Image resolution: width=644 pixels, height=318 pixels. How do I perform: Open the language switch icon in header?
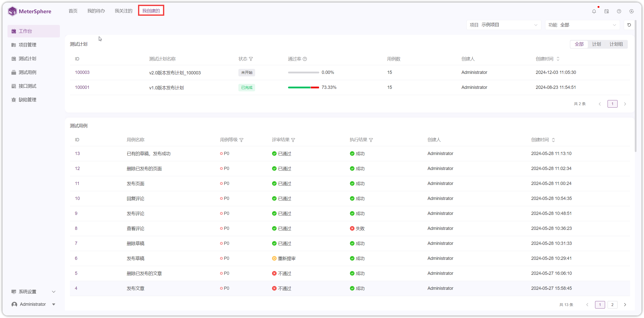631,11
